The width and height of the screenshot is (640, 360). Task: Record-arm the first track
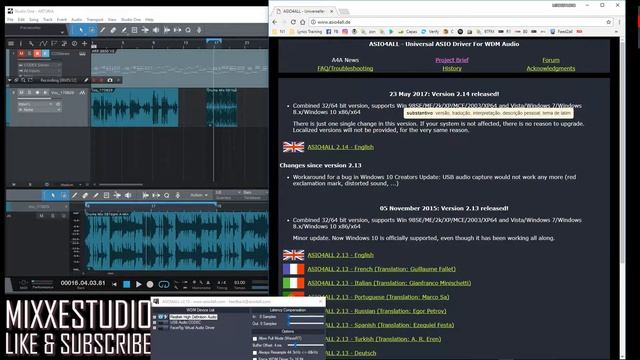click(x=37, y=53)
